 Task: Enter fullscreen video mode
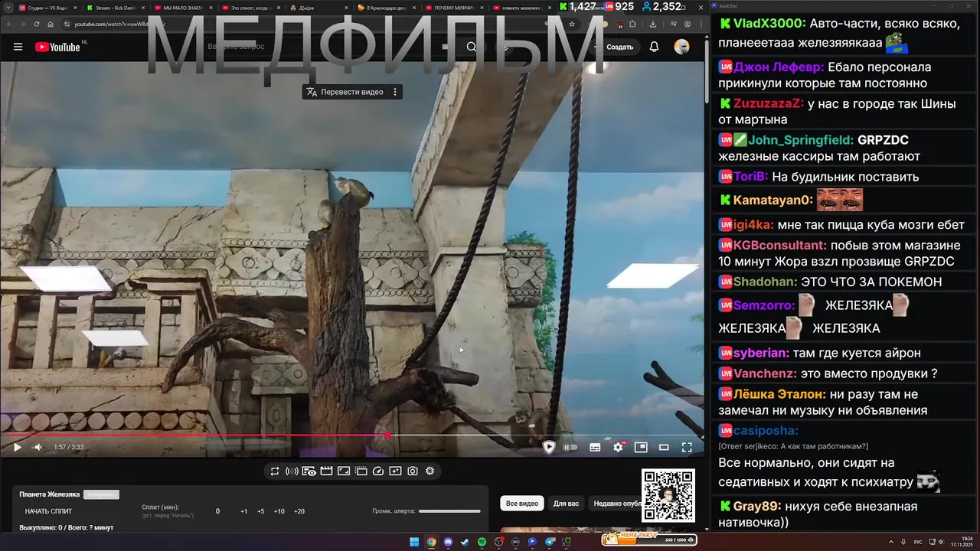[687, 447]
